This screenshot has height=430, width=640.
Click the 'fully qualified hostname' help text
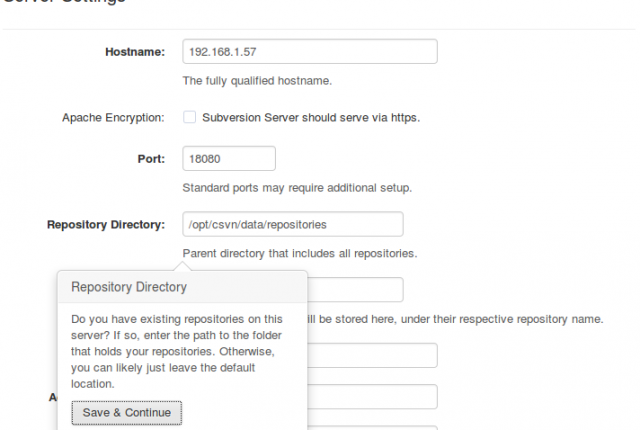pyautogui.click(x=257, y=81)
